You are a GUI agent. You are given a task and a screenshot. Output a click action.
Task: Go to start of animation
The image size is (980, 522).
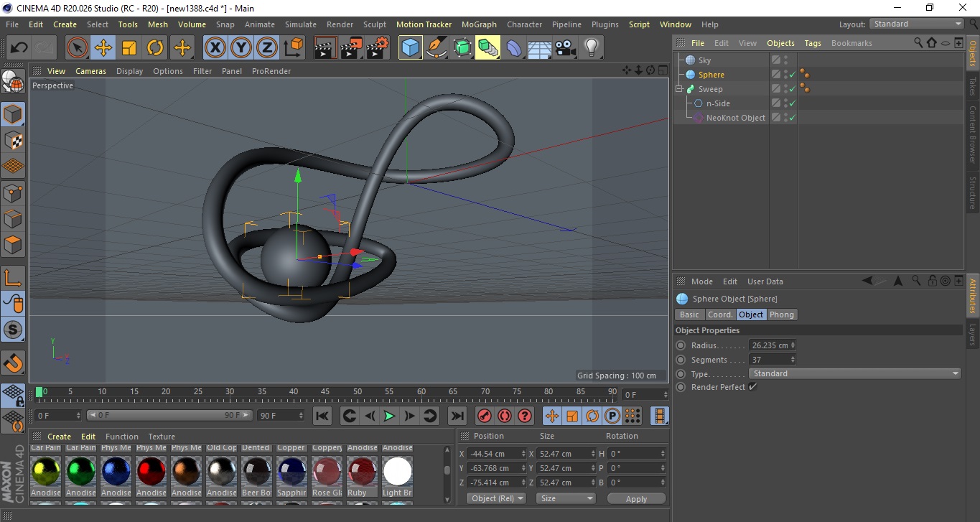322,416
